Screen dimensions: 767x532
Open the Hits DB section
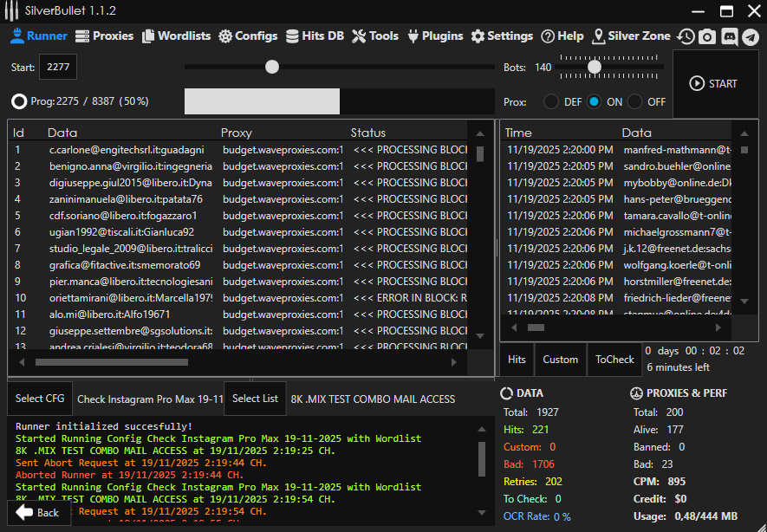coord(315,36)
